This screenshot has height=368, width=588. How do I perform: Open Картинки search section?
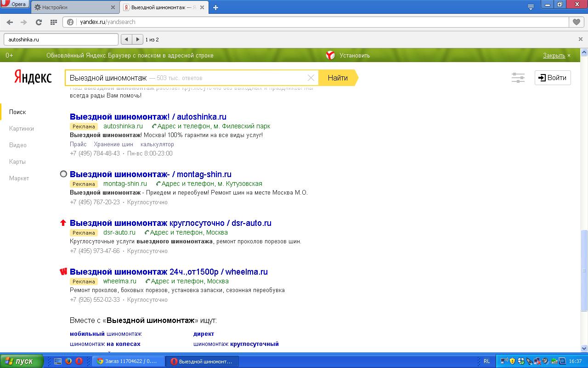click(22, 129)
